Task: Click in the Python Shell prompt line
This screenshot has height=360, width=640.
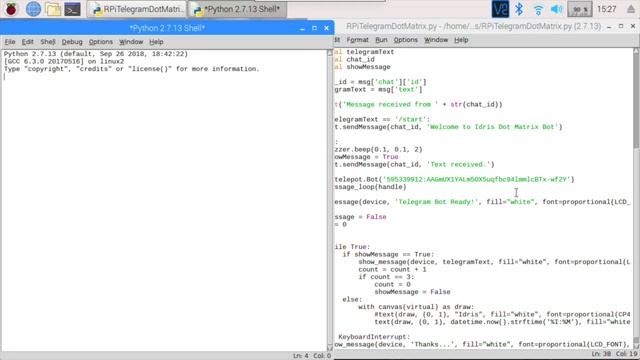Action: tap(165, 77)
